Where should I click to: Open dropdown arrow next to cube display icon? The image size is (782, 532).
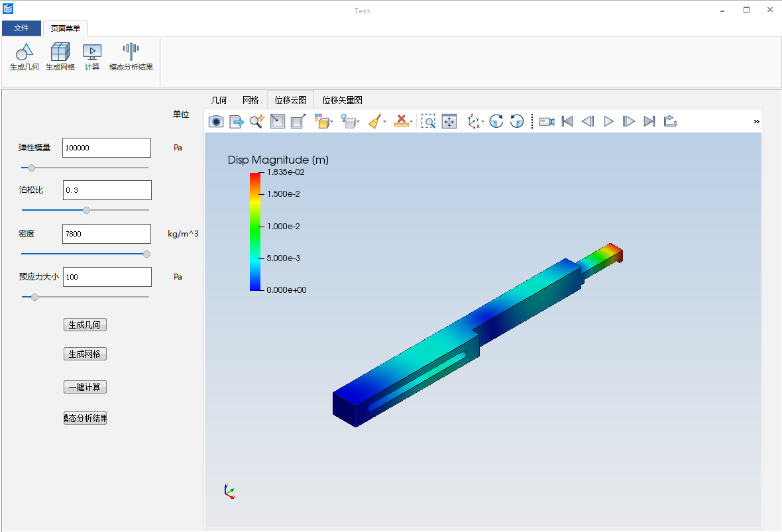(x=331, y=122)
